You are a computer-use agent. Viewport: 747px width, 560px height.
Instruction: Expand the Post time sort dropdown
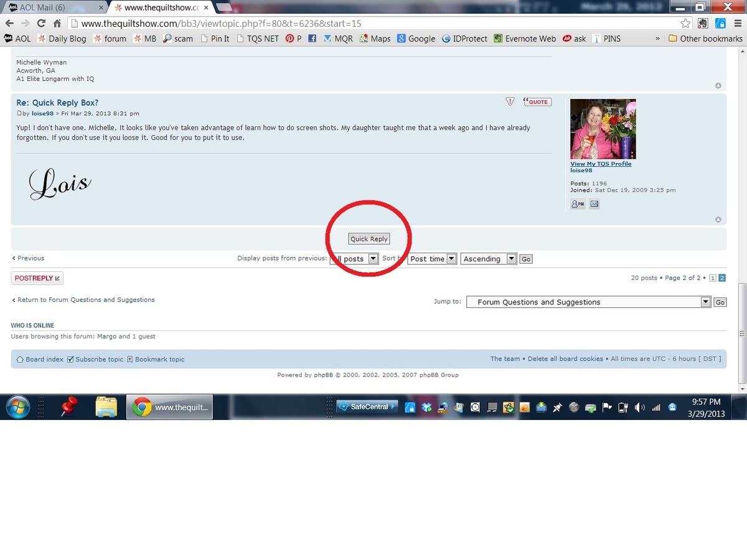[x=433, y=259]
